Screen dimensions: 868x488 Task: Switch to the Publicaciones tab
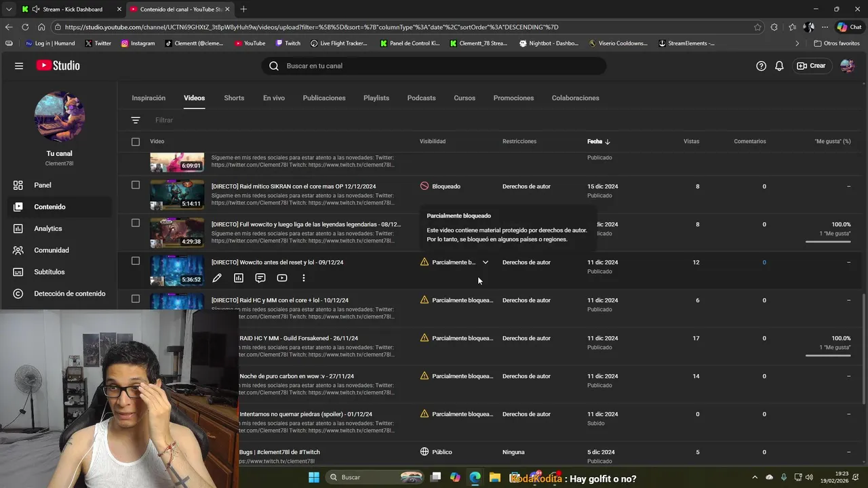pyautogui.click(x=324, y=98)
